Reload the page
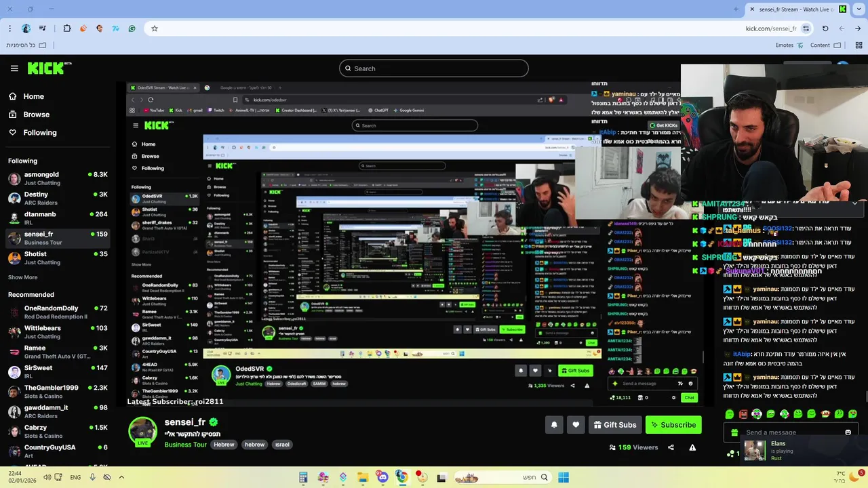Image resolution: width=868 pixels, height=488 pixels. click(x=825, y=28)
